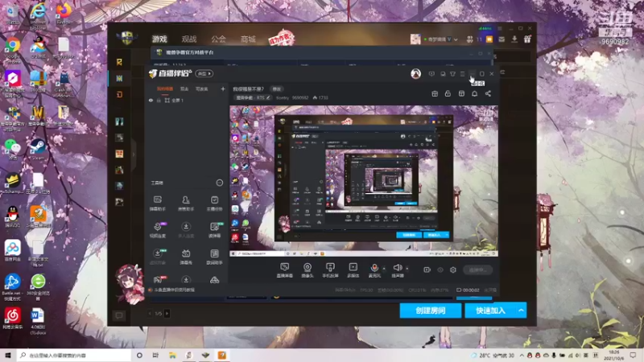Click the taskbar search box
The width and height of the screenshot is (644, 362).
point(74,355)
